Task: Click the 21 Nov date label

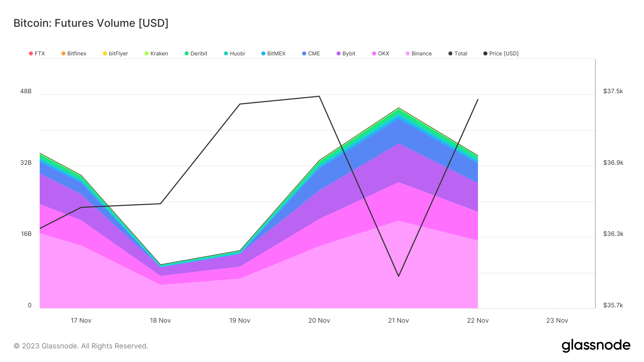Action: (x=399, y=321)
